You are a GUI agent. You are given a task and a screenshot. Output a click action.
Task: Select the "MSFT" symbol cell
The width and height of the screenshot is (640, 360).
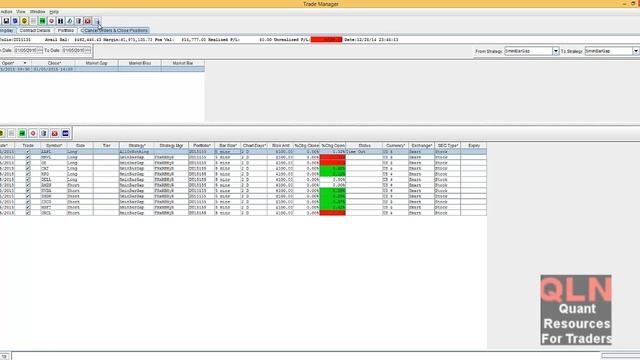pos(54,207)
